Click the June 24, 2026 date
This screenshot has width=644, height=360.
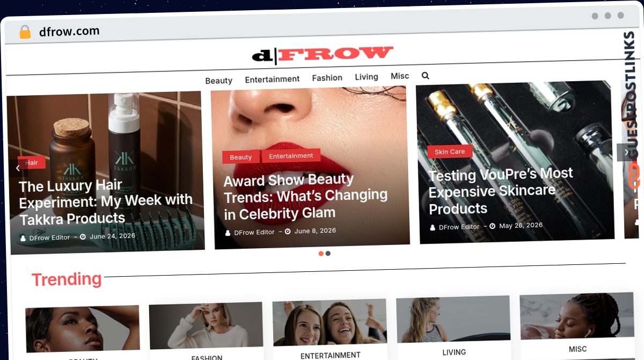[x=112, y=236]
